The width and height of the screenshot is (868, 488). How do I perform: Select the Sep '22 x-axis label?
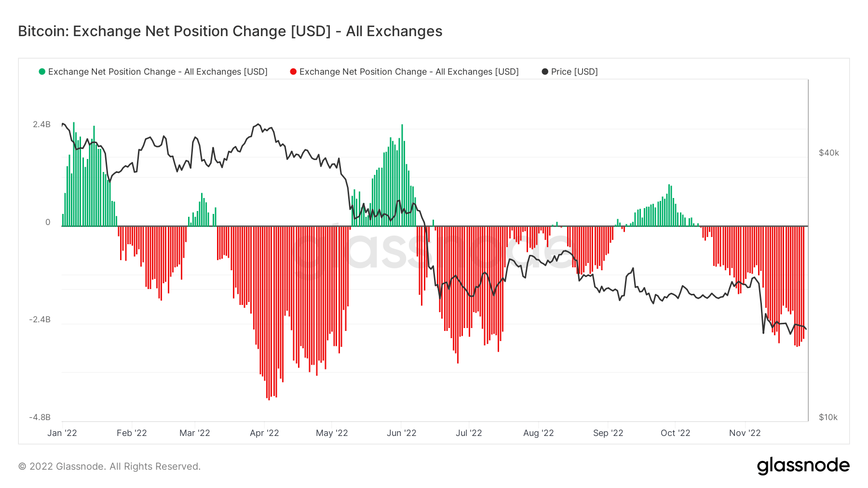[608, 433]
